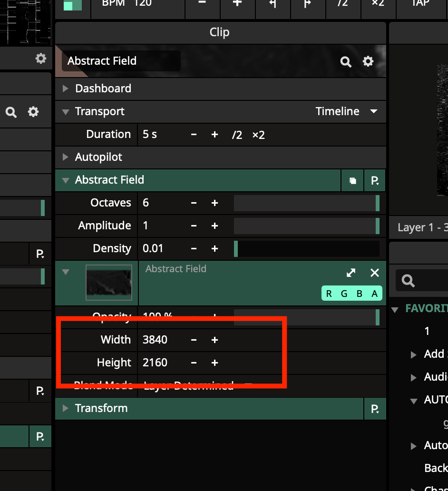Click the TAP tempo button
Screen dimensions: 448x491
point(420,4)
